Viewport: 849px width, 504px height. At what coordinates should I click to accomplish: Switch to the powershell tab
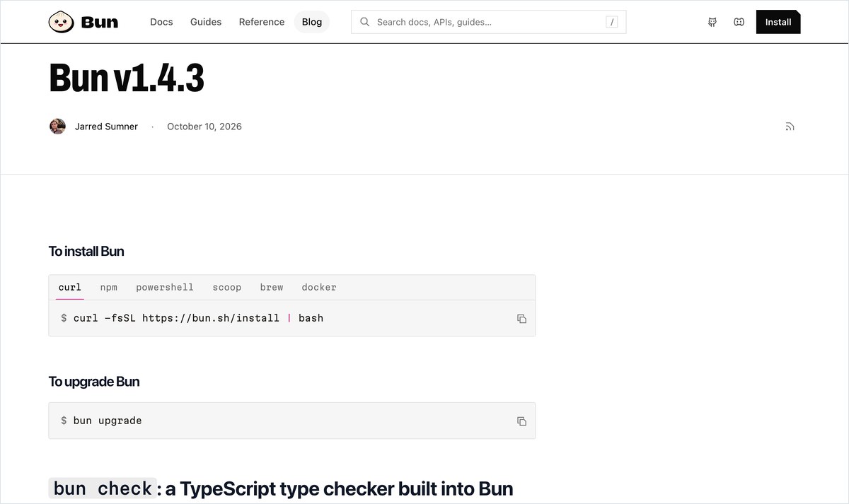click(x=165, y=287)
